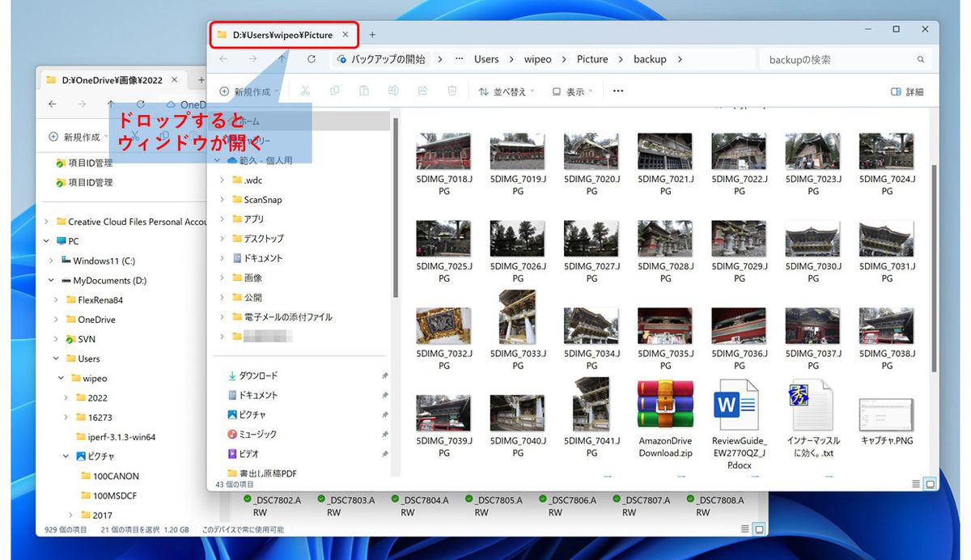Viewport: 971px width, 560px height.
Task: Expand Windows11 (C:) drive node
Action: [x=51, y=261]
